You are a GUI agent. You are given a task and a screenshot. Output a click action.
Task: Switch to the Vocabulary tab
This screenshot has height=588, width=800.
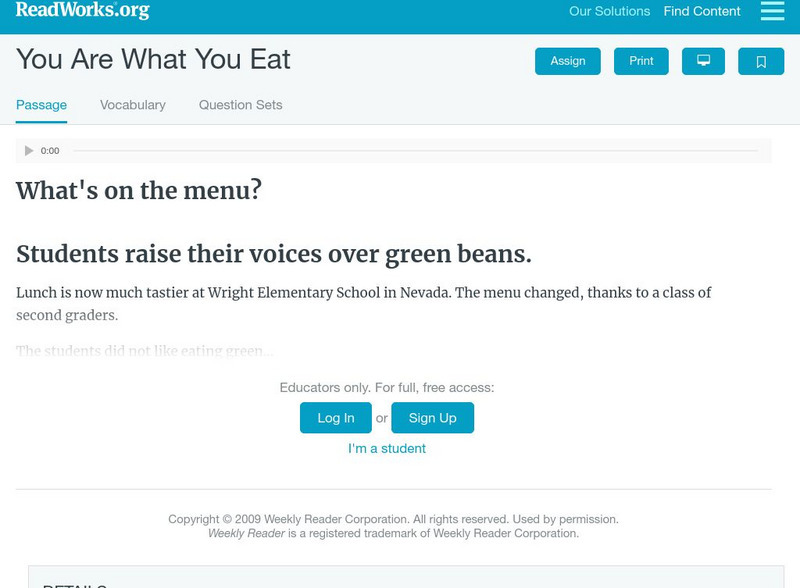133,105
